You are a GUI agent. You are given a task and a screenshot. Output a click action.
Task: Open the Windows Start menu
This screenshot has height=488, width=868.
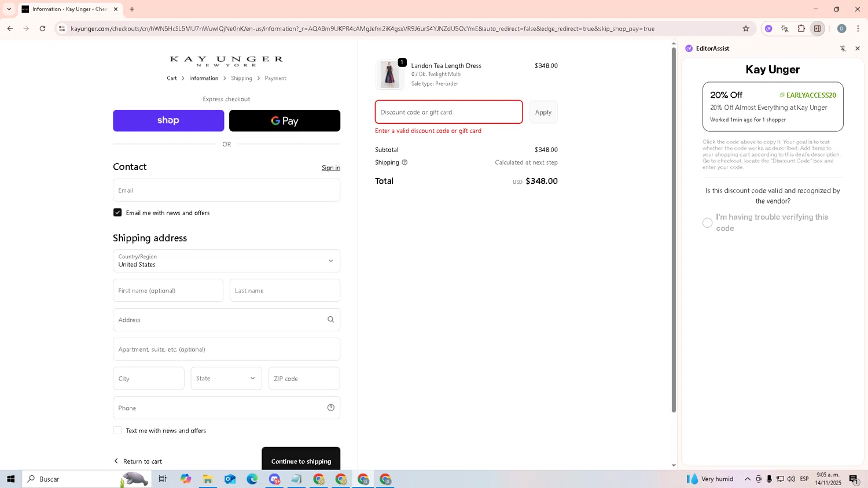point(10,479)
